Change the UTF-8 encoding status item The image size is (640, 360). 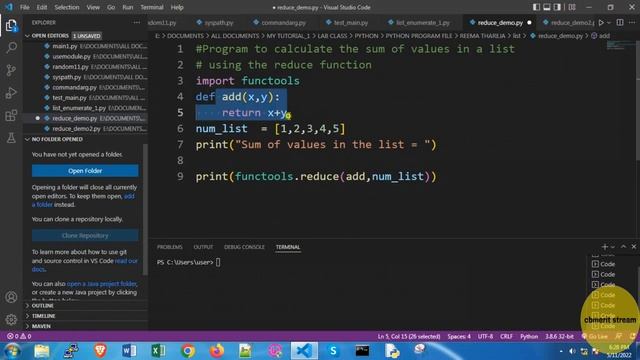(x=485, y=336)
